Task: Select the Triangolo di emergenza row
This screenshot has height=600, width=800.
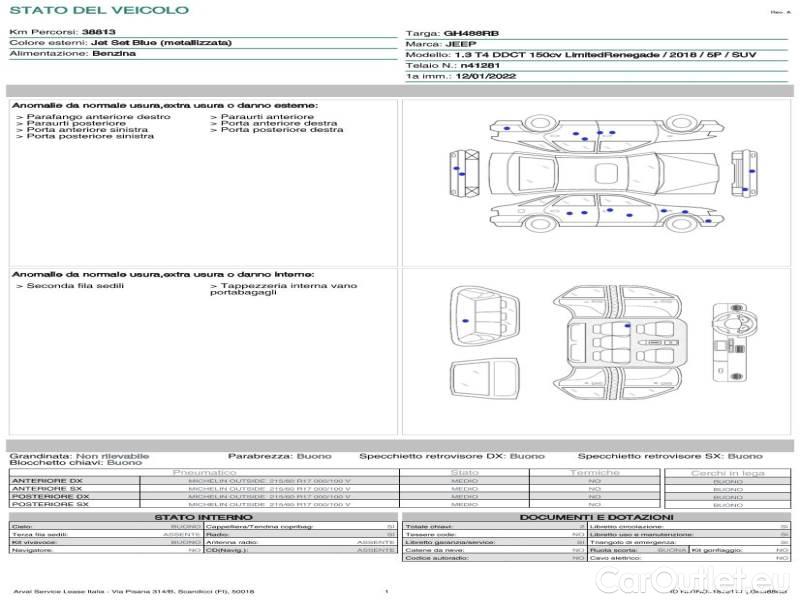Action: (689, 542)
